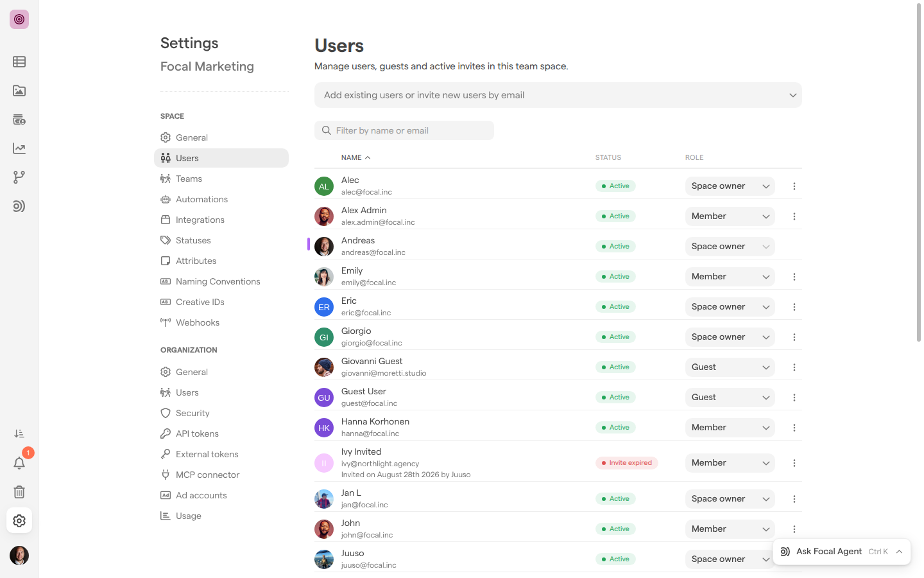Sort users by the NAME column header
924x578 pixels.
pyautogui.click(x=355, y=157)
